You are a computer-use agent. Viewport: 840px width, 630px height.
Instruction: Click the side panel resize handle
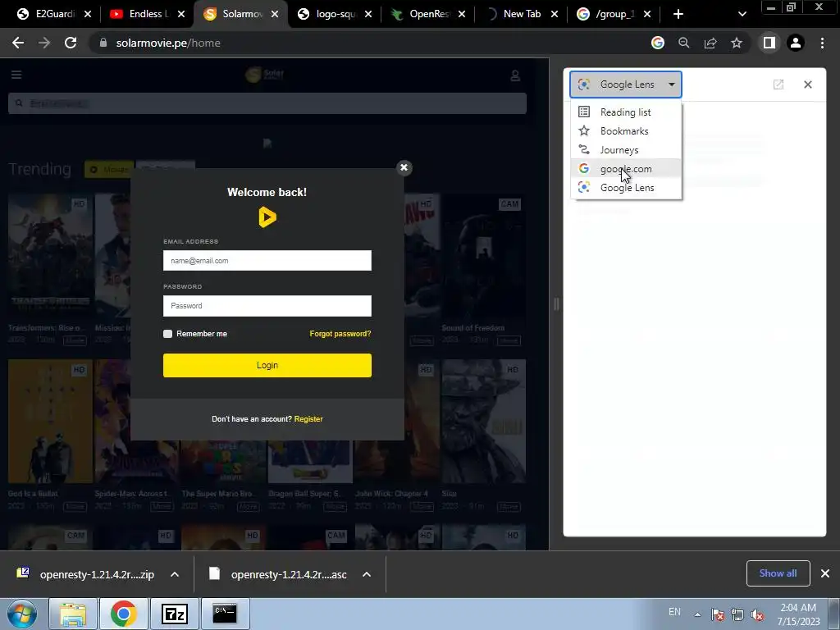556,304
